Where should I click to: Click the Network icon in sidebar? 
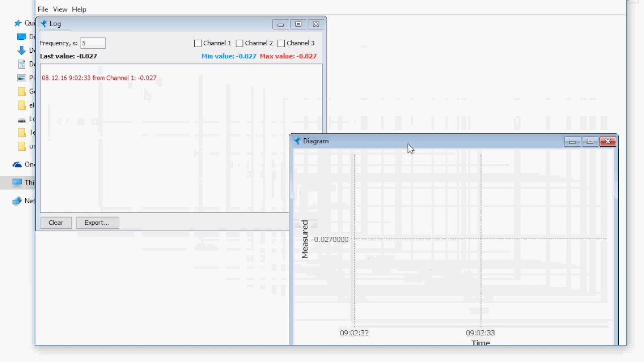point(17,201)
